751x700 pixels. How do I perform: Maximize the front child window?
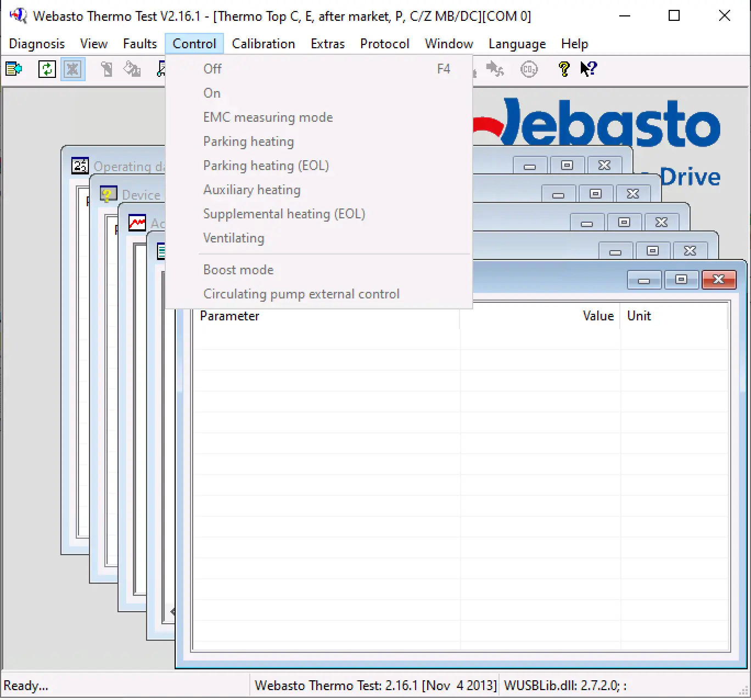pyautogui.click(x=681, y=280)
